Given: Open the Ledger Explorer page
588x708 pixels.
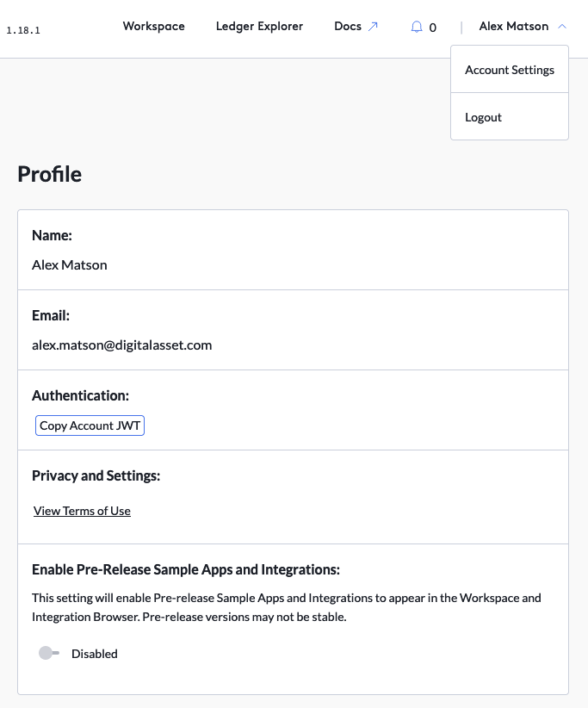Looking at the screenshot, I should click(x=259, y=27).
